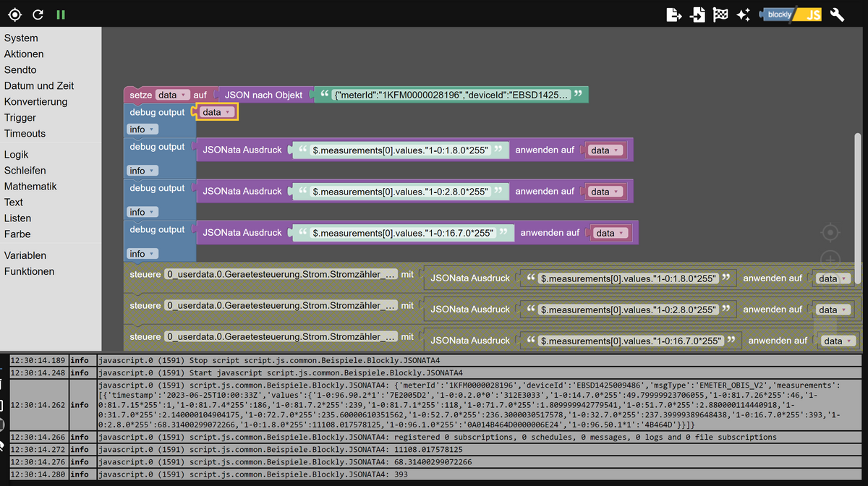Open data dropdown in steuere 1-0:16.7.0 row
The height and width of the screenshot is (486, 868).
click(x=838, y=341)
